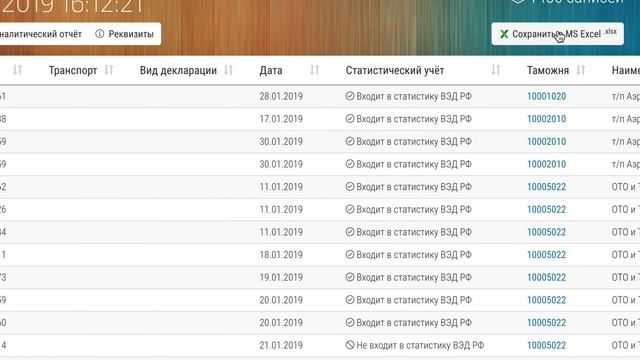This screenshot has height=360, width=640.
Task: Open customs link 10005022 in 18.01.2019 row
Action: point(547,255)
